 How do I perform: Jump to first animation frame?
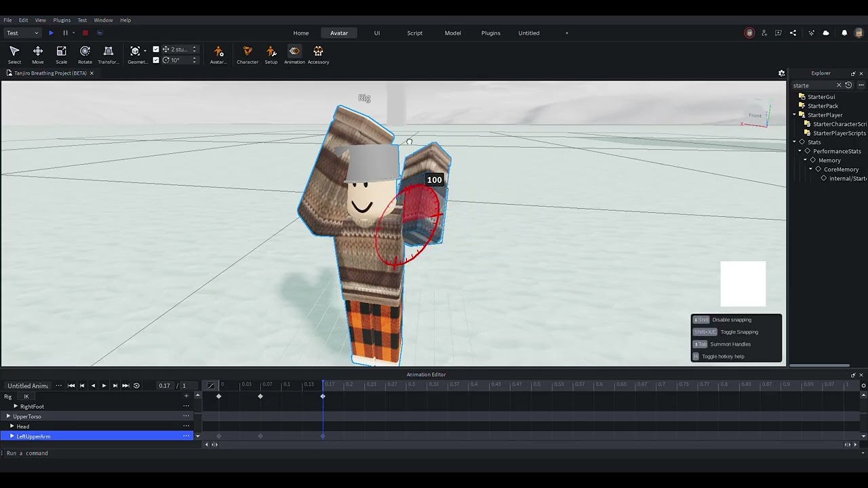click(71, 386)
